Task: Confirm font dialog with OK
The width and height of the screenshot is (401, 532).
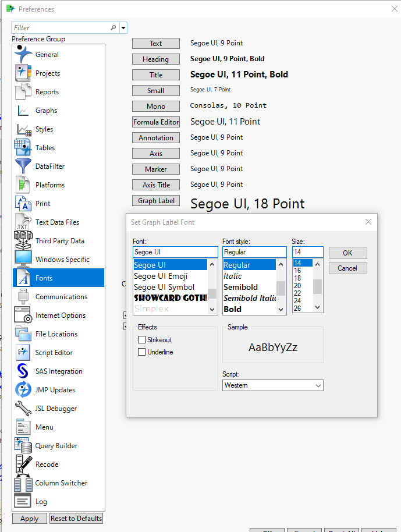Action: click(347, 253)
